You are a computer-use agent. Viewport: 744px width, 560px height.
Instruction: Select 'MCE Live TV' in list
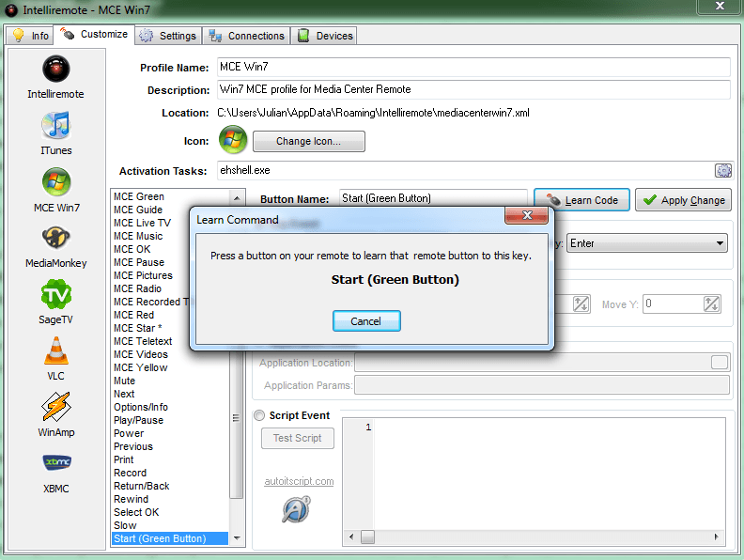pos(143,223)
